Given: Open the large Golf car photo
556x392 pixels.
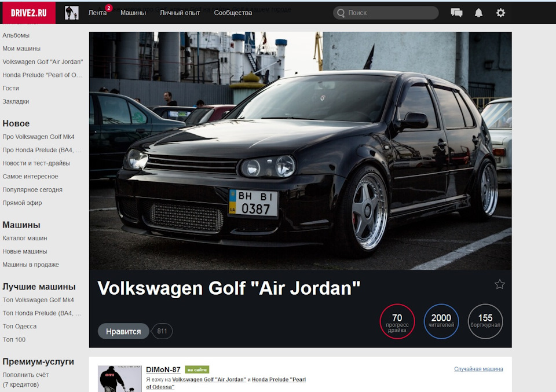Looking at the screenshot, I should coord(301,151).
